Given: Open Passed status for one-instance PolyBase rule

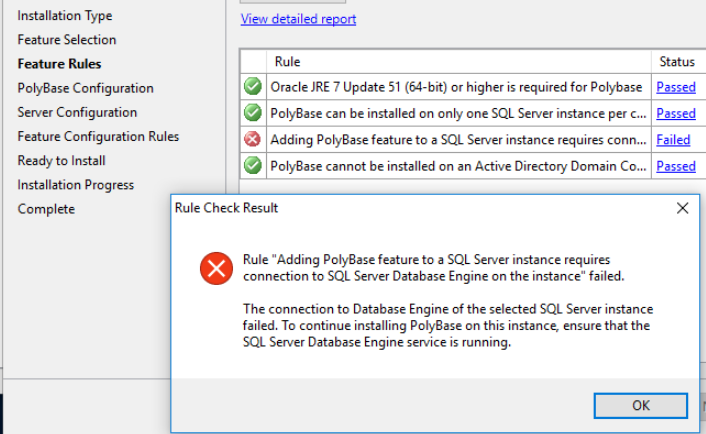Looking at the screenshot, I should pyautogui.click(x=675, y=113).
